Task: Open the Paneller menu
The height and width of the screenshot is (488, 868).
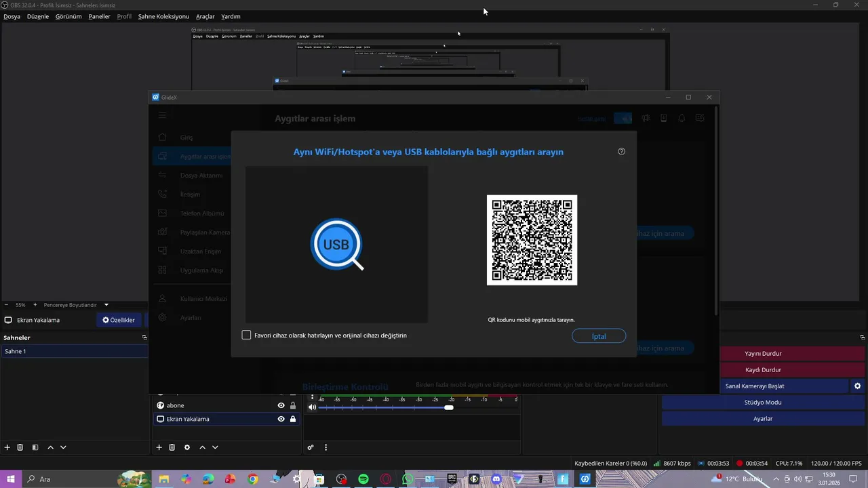Action: tap(99, 16)
